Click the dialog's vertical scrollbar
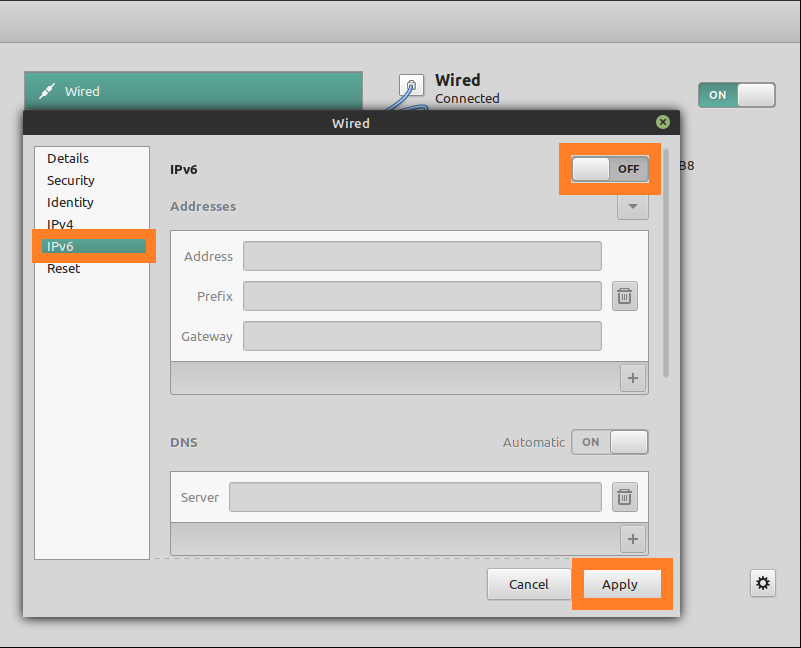Screen dimensions: 801x648 click(666, 263)
